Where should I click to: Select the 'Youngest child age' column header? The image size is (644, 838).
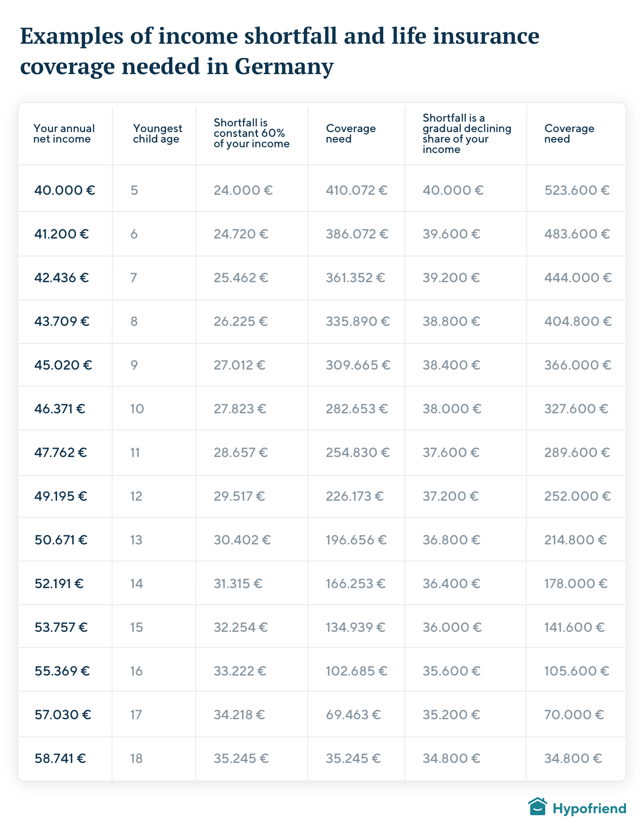pos(157,134)
